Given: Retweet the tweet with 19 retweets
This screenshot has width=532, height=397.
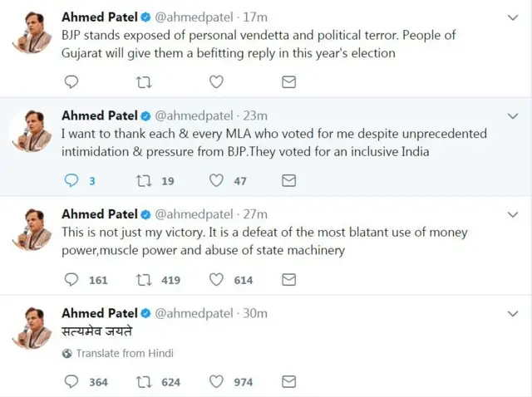Looking at the screenshot, I should (144, 180).
